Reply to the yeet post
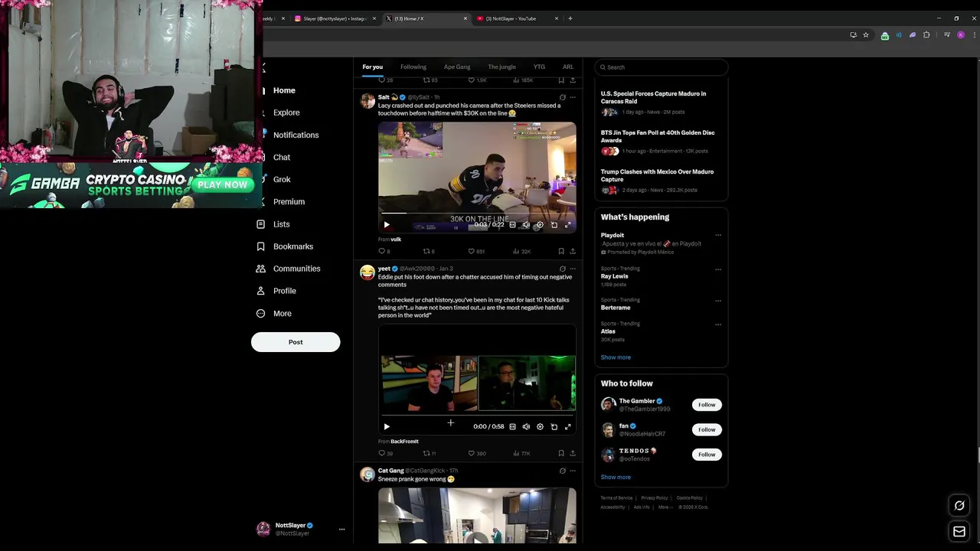Viewport: 980px width, 551px height. tap(385, 453)
